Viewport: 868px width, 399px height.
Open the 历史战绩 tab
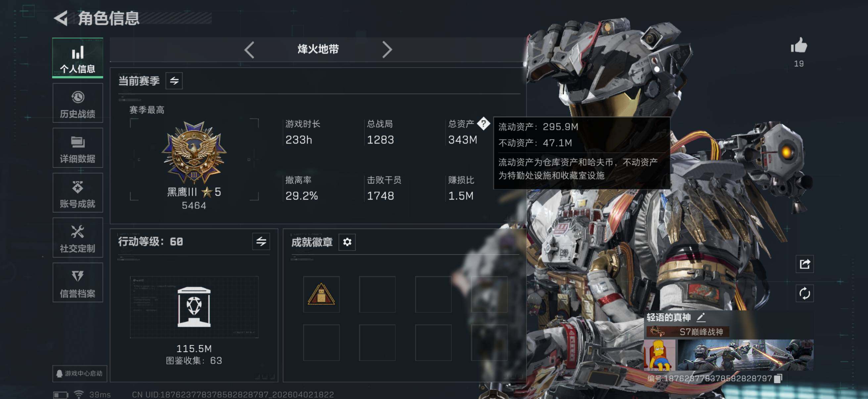point(78,103)
